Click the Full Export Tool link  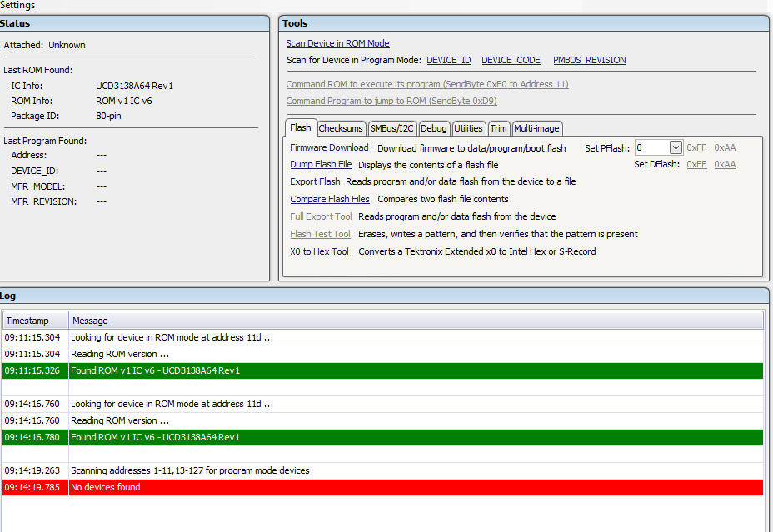(321, 216)
